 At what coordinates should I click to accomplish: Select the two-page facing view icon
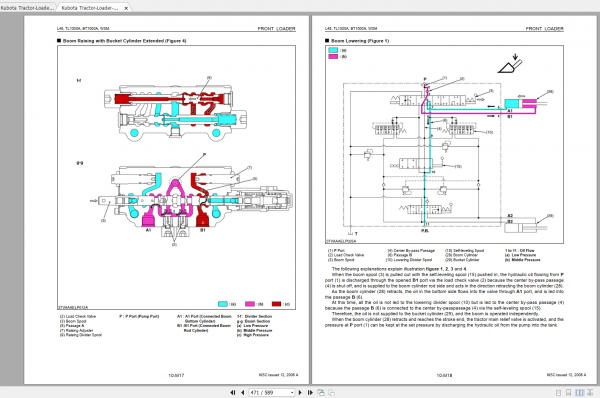(580, 393)
